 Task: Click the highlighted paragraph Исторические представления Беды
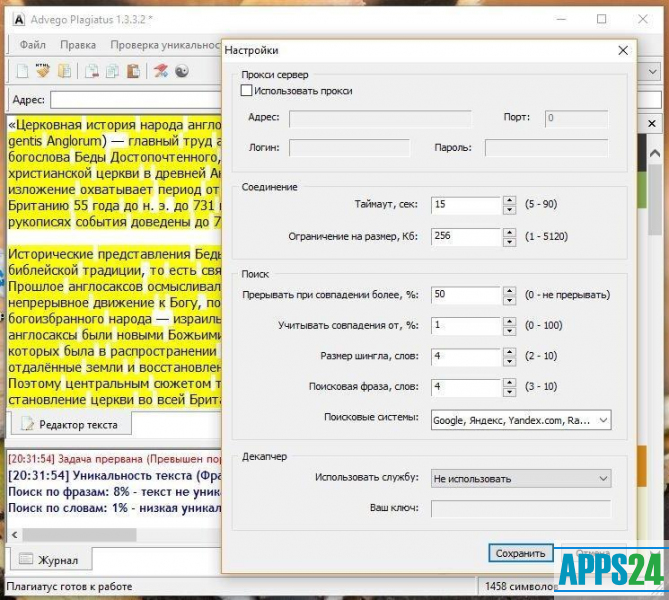click(x=115, y=254)
